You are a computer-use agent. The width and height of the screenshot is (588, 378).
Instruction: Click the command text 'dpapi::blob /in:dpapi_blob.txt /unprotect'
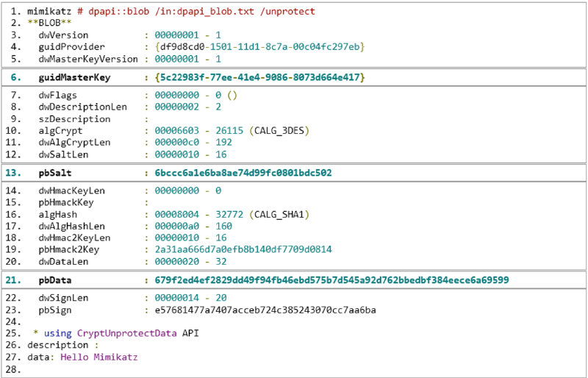[x=201, y=11]
